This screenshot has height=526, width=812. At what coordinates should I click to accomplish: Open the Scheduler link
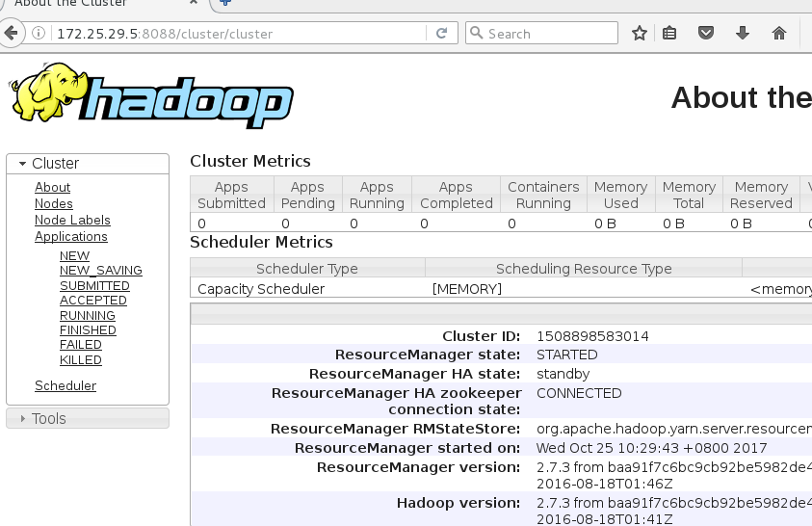pyautogui.click(x=65, y=385)
